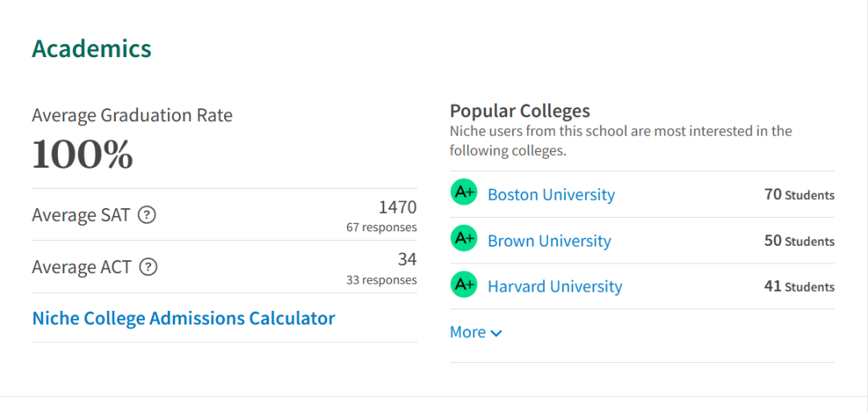Viewport: 868px width, 412px height.
Task: Click the Average Graduation Rate label
Action: 133,116
